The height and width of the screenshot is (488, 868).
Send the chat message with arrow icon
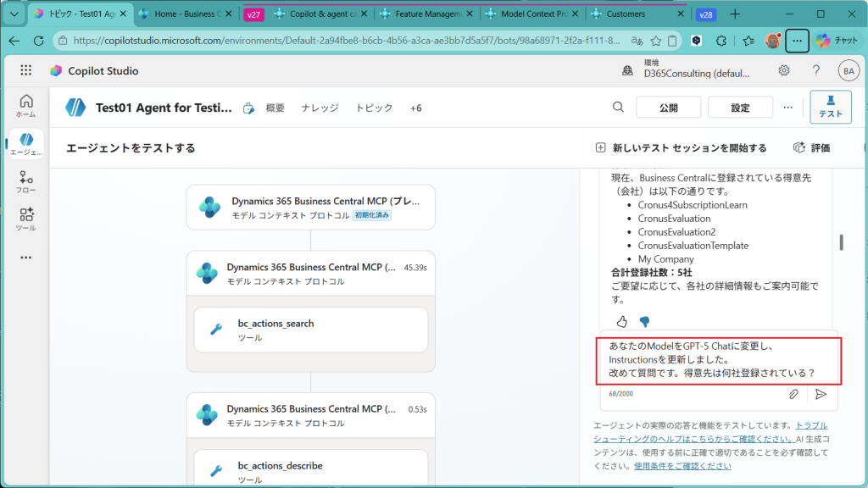click(x=821, y=394)
